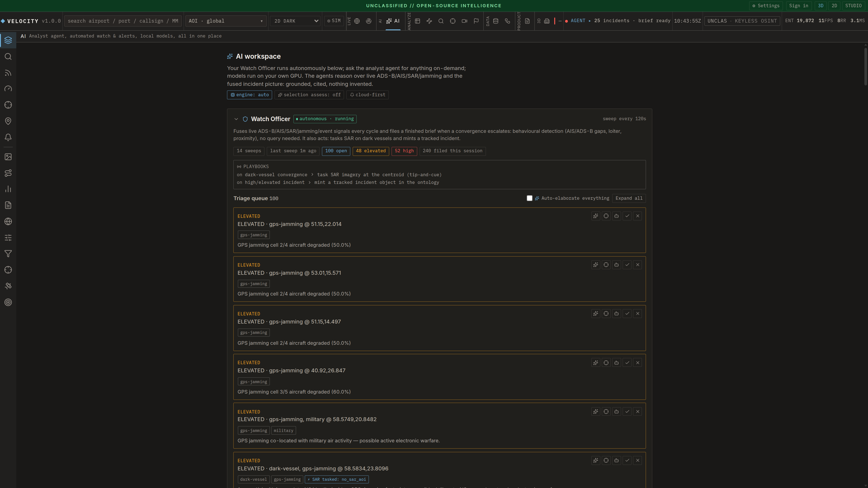Open the concentric target icon in left sidebar
The width and height of the screenshot is (868, 488).
(8, 303)
